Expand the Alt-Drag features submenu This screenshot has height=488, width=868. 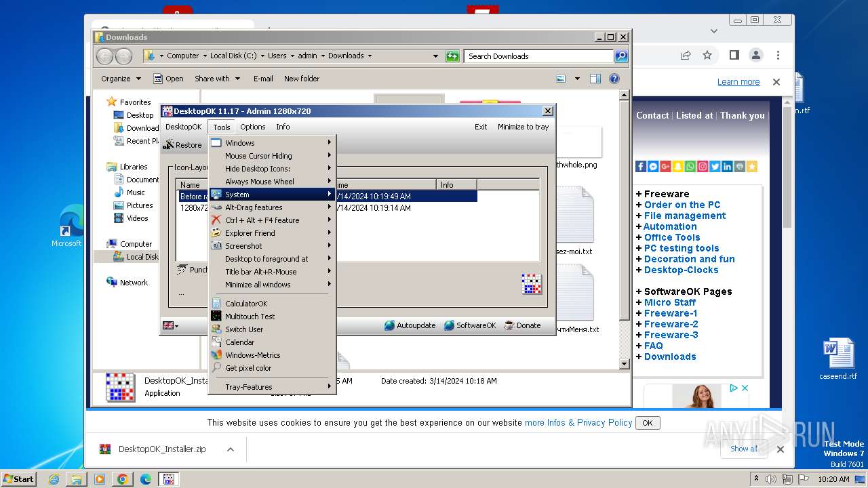(x=273, y=207)
